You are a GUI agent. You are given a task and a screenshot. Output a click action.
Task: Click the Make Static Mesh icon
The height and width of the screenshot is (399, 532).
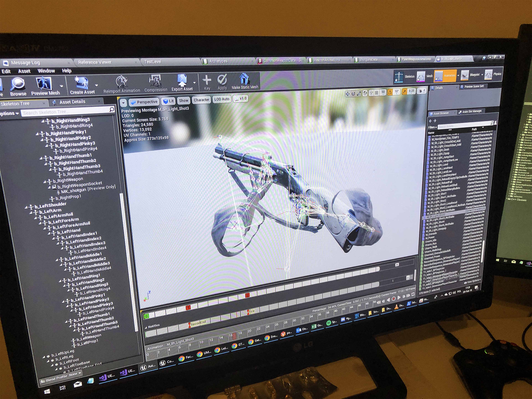point(244,78)
